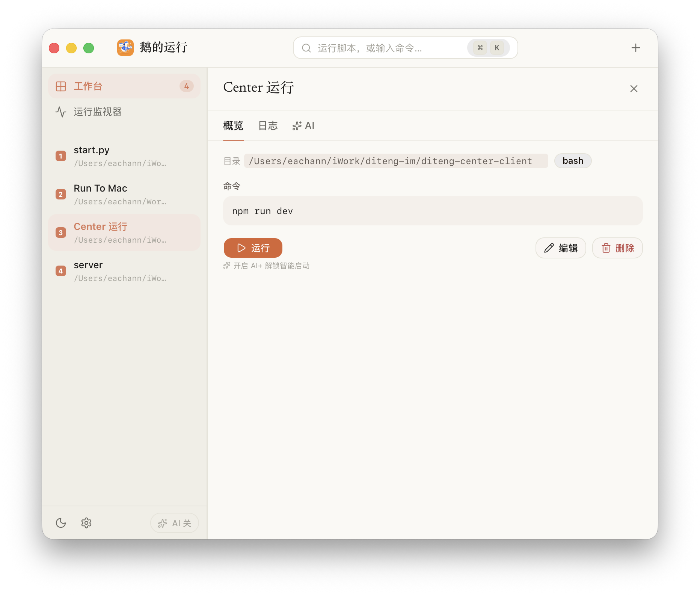Click number badge 2 beside Run To Mac
This screenshot has height=595, width=700.
(61, 194)
